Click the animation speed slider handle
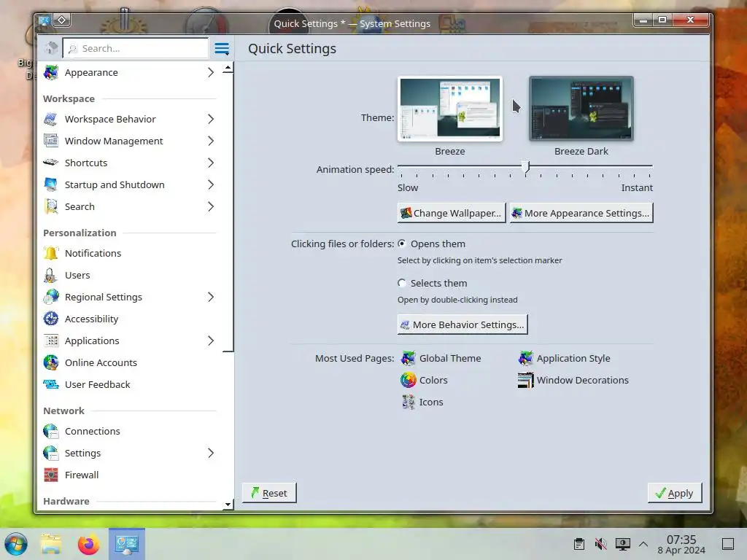 [525, 167]
